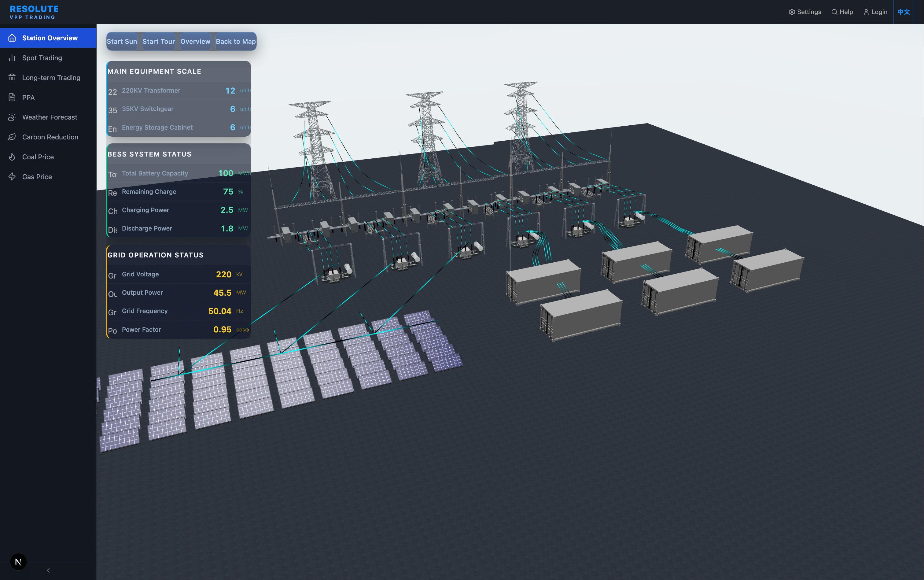Screen dimensions: 924x580
Task: Click the round N badge icon
Action: pyautogui.click(x=18, y=562)
